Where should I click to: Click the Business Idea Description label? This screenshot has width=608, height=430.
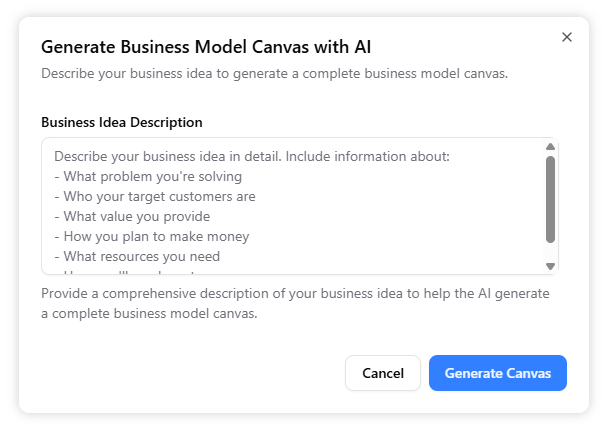[x=121, y=122]
